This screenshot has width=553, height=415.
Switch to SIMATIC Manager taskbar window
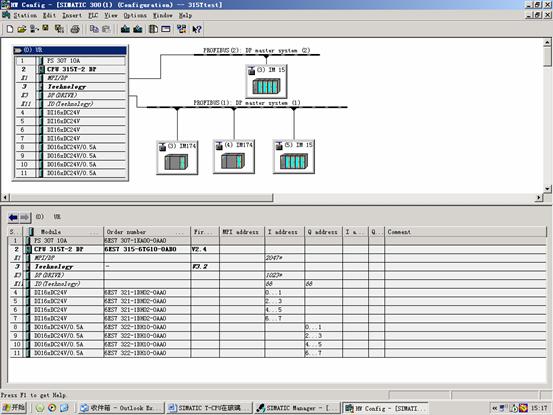coord(297,408)
